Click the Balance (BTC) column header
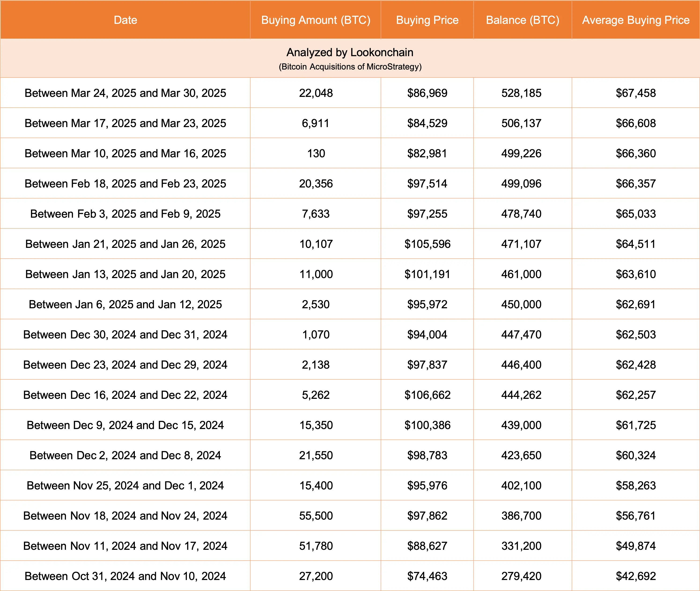Image resolution: width=700 pixels, height=591 pixels. (x=522, y=20)
